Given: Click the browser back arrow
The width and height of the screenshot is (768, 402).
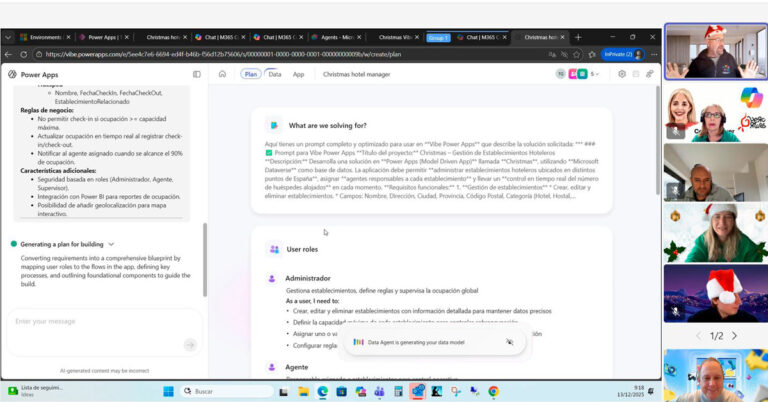Looking at the screenshot, I should (x=8, y=54).
